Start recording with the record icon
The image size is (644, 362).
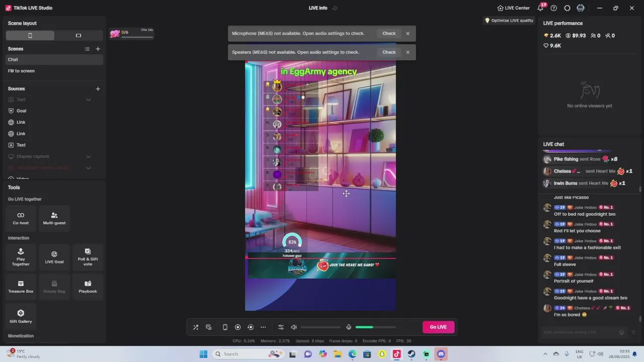tap(238, 327)
